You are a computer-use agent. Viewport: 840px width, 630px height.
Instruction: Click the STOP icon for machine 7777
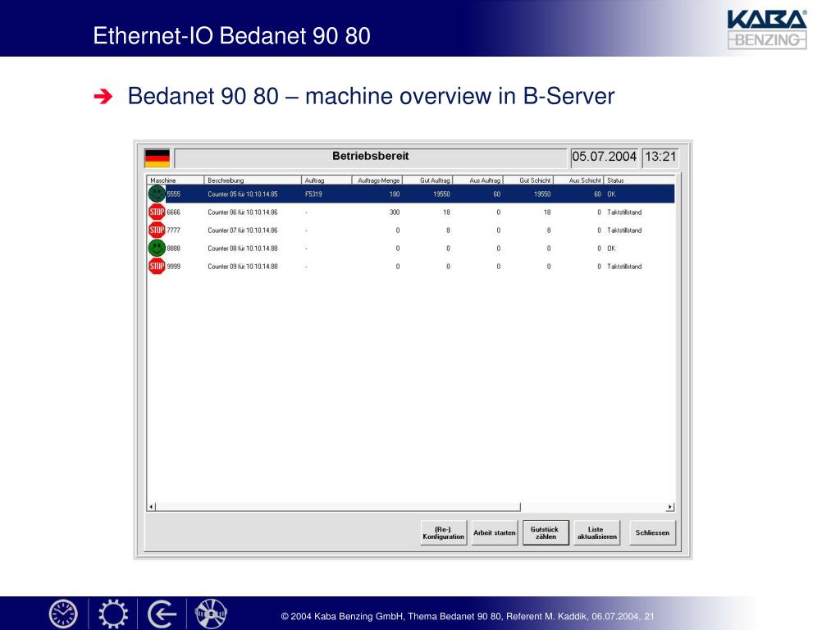point(157,231)
